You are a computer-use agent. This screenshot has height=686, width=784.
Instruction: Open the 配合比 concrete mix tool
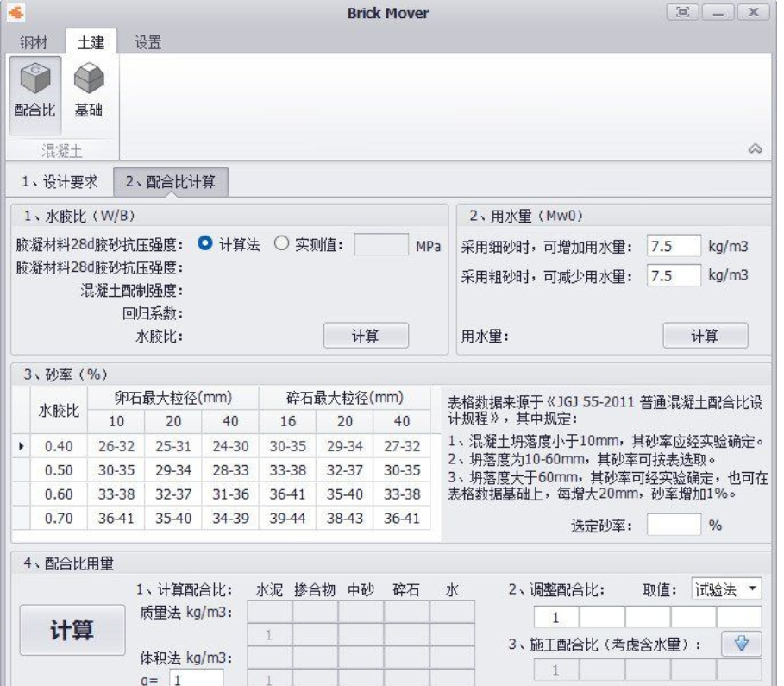point(35,95)
